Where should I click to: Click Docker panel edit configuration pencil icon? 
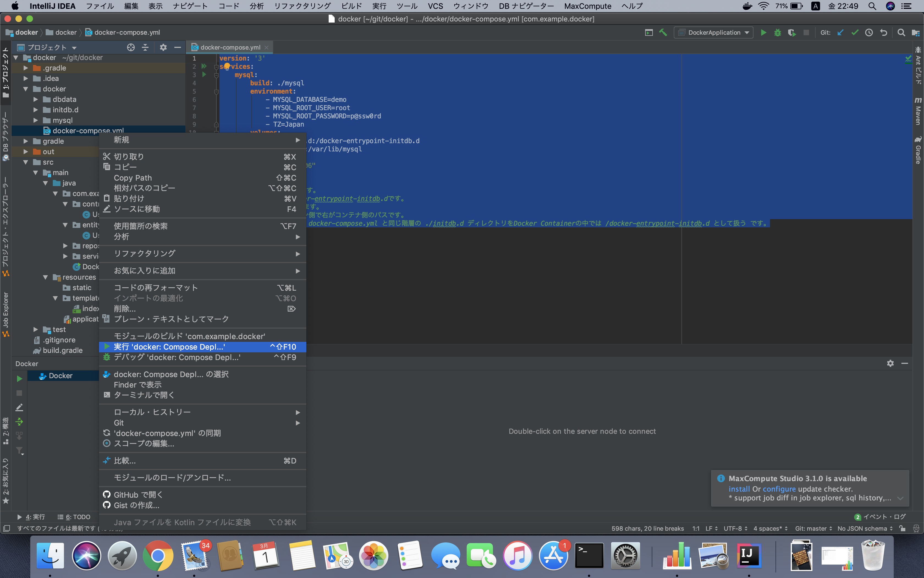coord(19,408)
